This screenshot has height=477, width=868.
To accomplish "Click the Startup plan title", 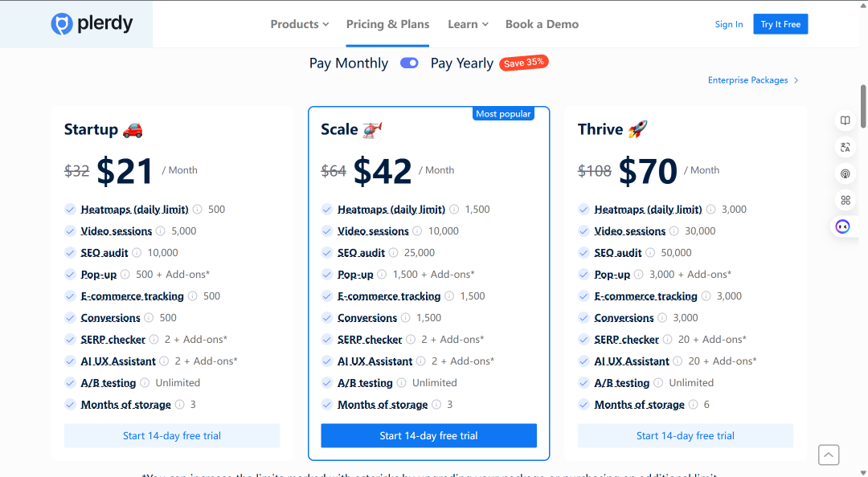I will [92, 129].
